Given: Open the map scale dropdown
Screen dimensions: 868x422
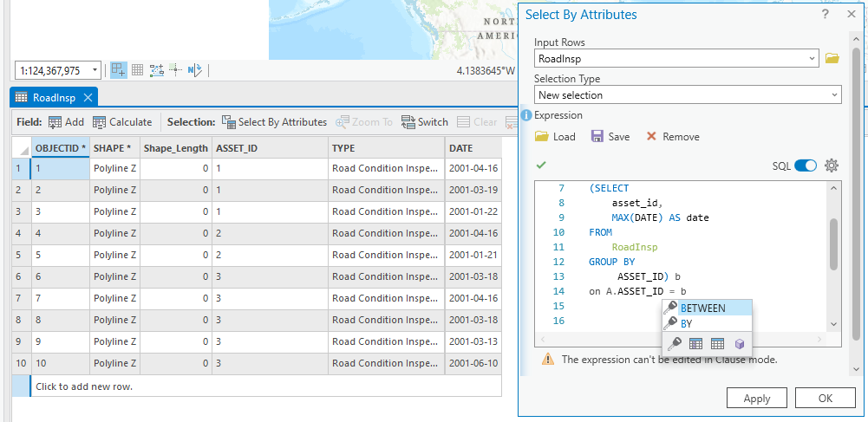Looking at the screenshot, I should pos(95,70).
